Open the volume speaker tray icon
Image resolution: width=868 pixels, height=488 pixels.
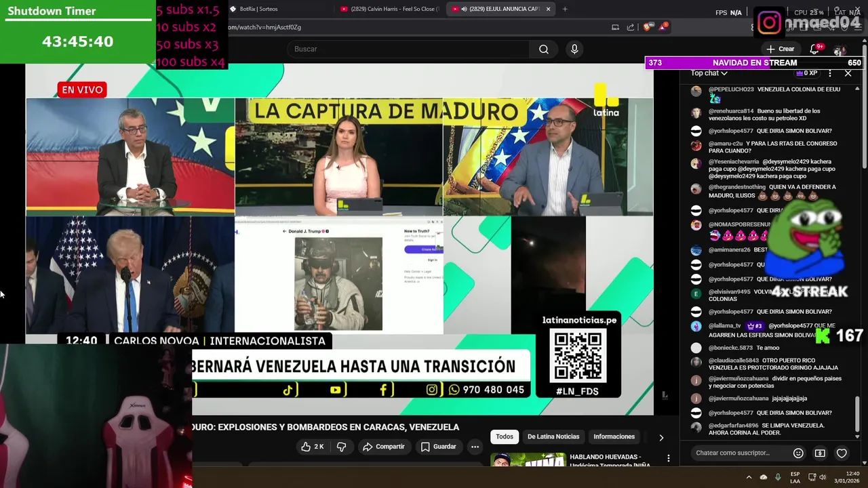point(823,477)
